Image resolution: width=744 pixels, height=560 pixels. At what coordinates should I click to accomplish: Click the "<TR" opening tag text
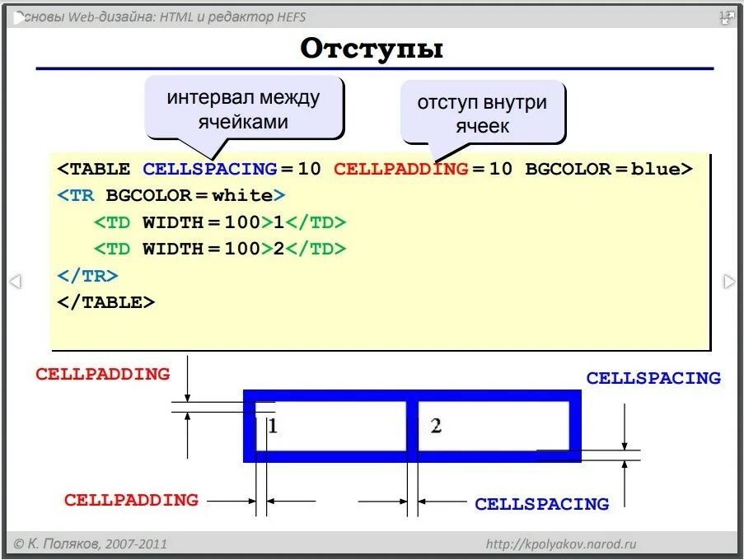coord(76,195)
